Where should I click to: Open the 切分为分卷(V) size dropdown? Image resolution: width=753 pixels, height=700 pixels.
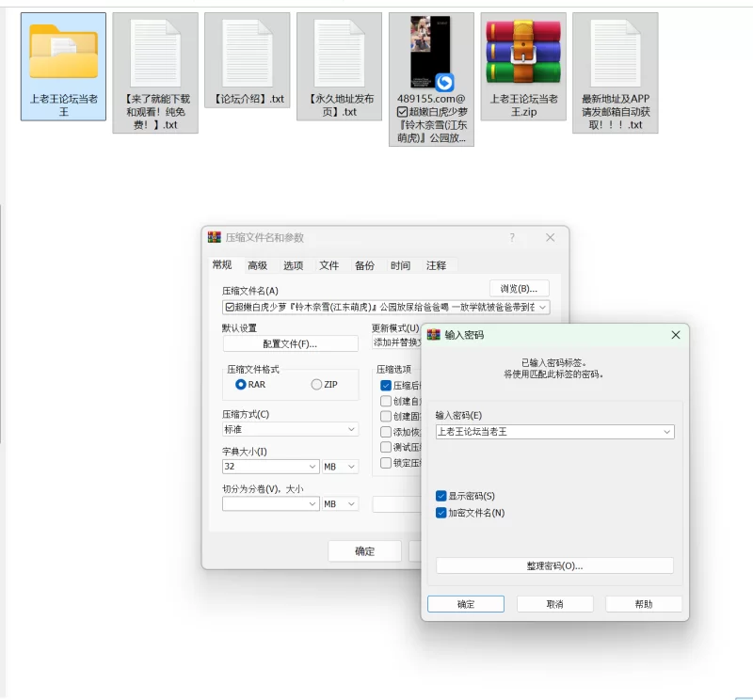click(312, 503)
